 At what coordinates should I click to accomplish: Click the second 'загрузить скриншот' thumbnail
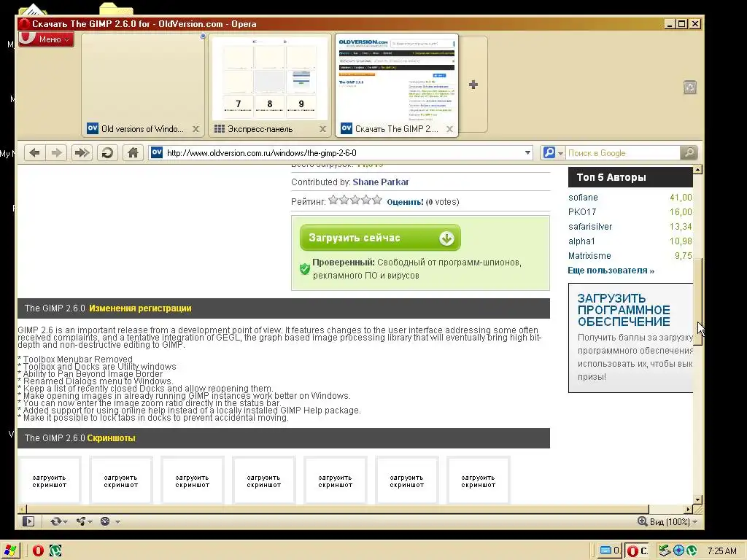tap(121, 481)
